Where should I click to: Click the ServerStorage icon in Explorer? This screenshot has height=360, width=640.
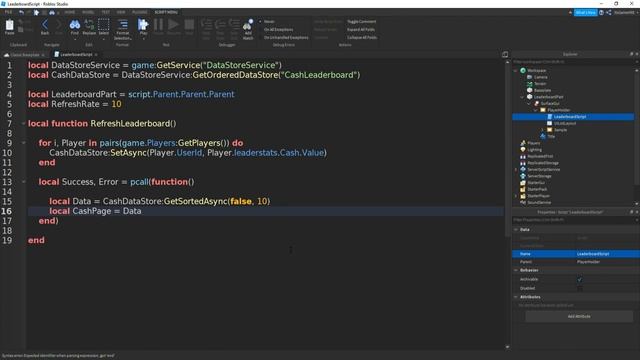pyautogui.click(x=523, y=176)
